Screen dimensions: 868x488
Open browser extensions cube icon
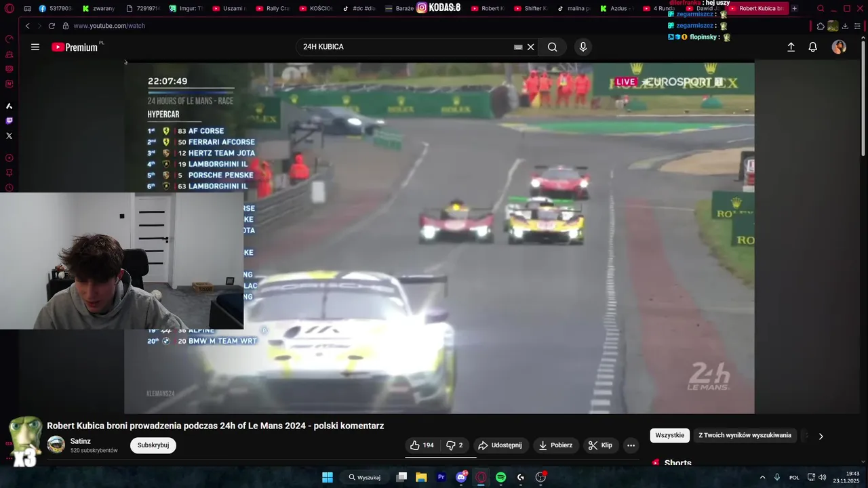click(x=821, y=26)
